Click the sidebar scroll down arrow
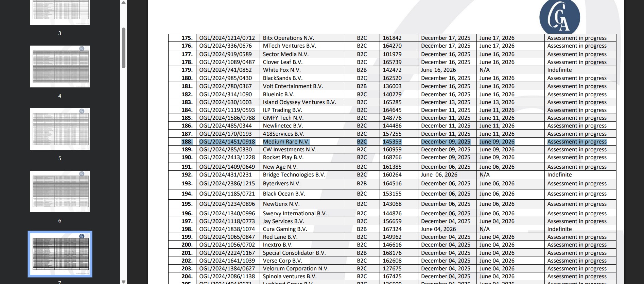This screenshot has height=284, width=644. [124, 282]
